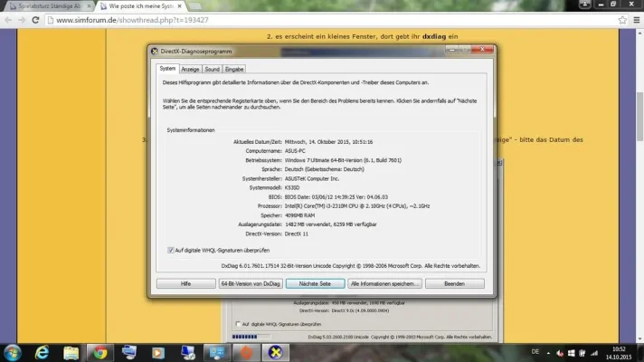Click the '4096MB RAM' value
Image resolution: width=644 pixels, height=362 pixels.
299,214
